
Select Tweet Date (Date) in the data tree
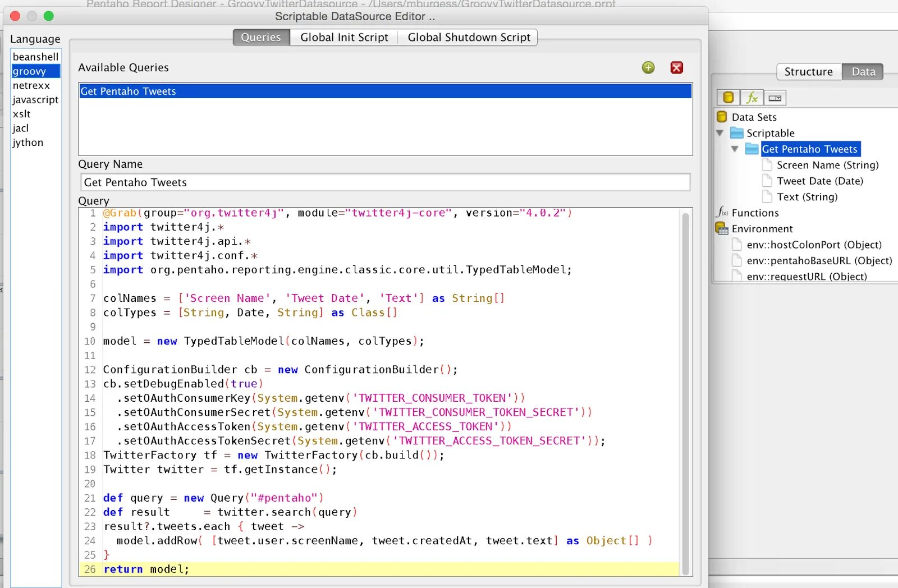820,181
